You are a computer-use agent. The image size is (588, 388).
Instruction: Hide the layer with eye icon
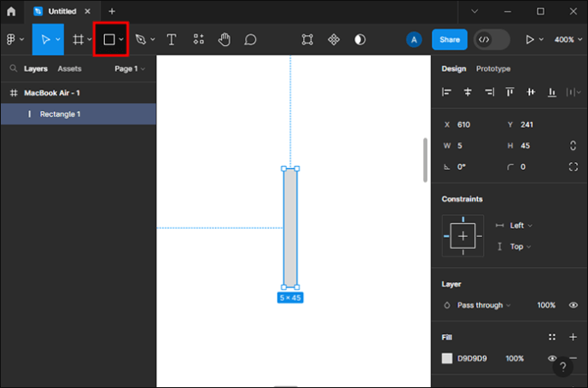pyautogui.click(x=573, y=305)
